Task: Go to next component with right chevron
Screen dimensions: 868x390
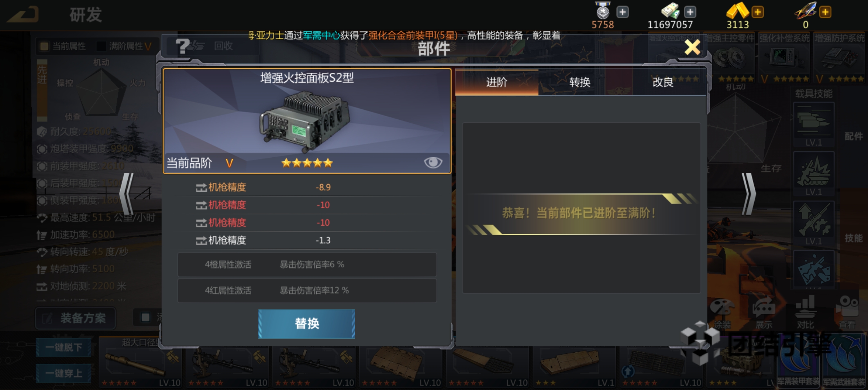Action: tap(749, 194)
